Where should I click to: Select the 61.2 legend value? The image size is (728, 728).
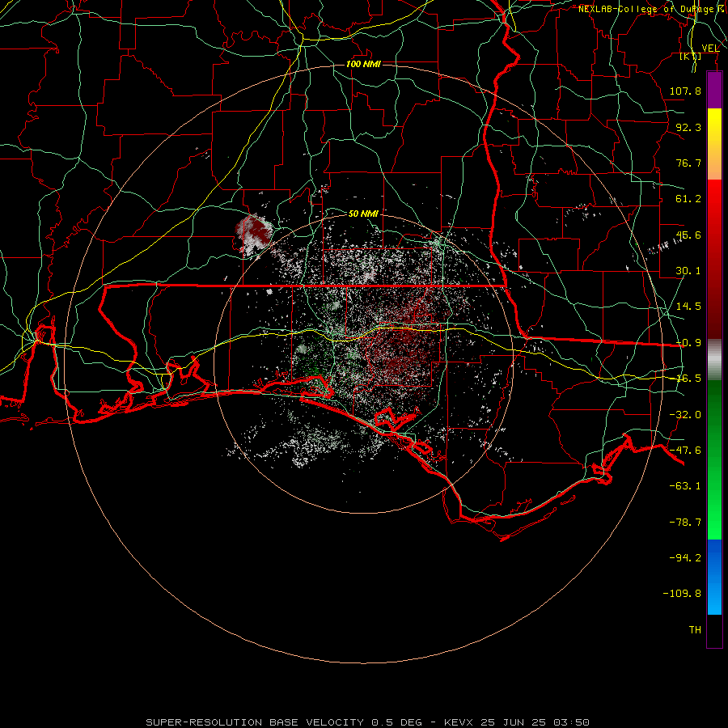pos(688,199)
